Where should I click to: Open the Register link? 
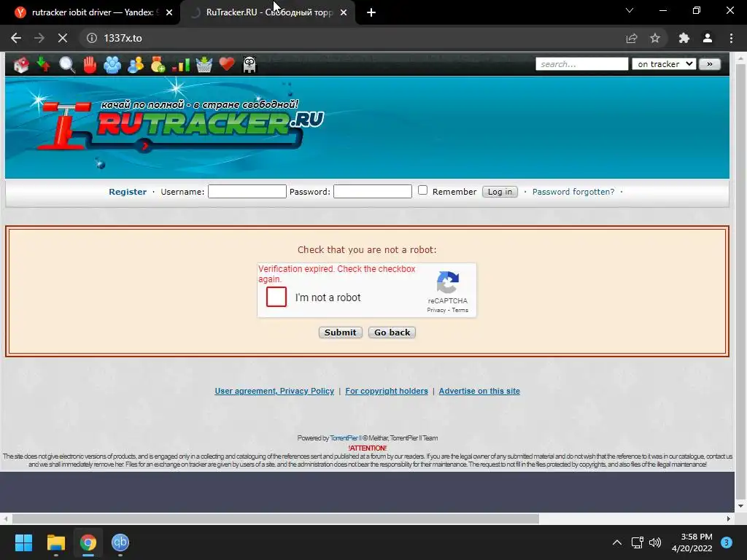tap(128, 192)
